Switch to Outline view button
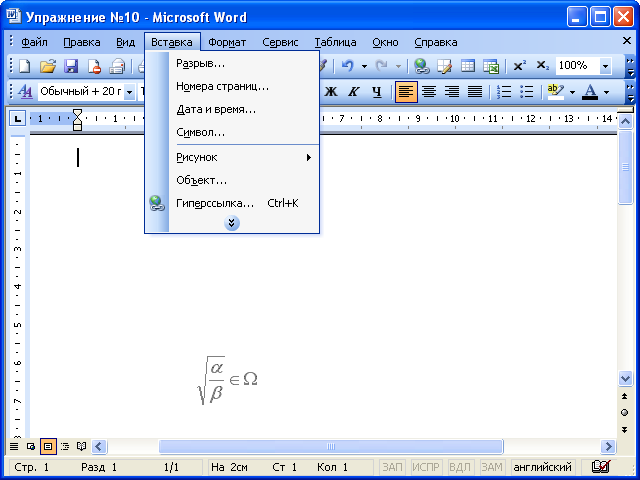The image size is (640, 480). pyautogui.click(x=65, y=446)
